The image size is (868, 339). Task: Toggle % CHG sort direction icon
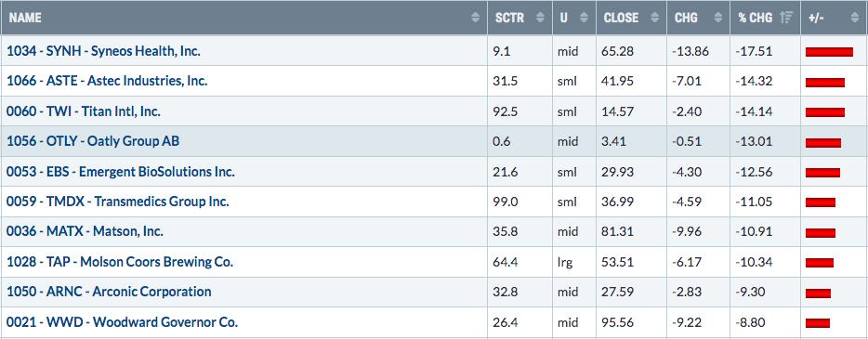click(785, 18)
